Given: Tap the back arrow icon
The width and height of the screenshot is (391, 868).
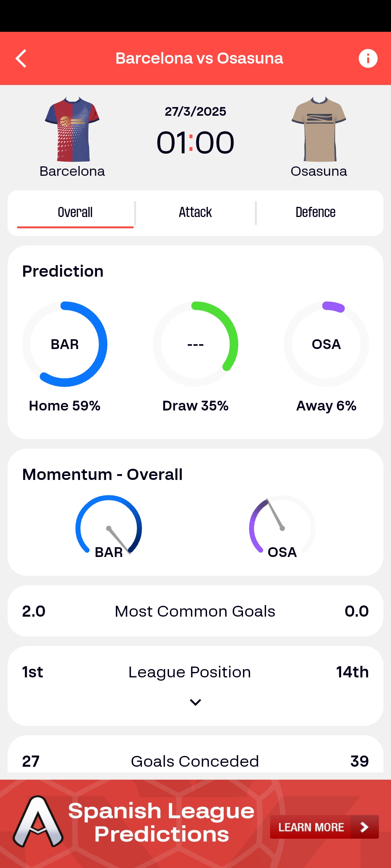Looking at the screenshot, I should (21, 59).
